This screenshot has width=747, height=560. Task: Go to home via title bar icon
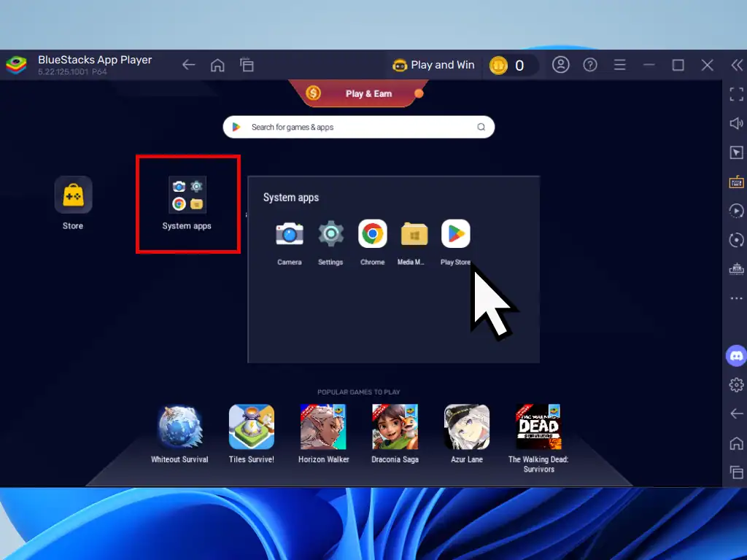(x=217, y=65)
